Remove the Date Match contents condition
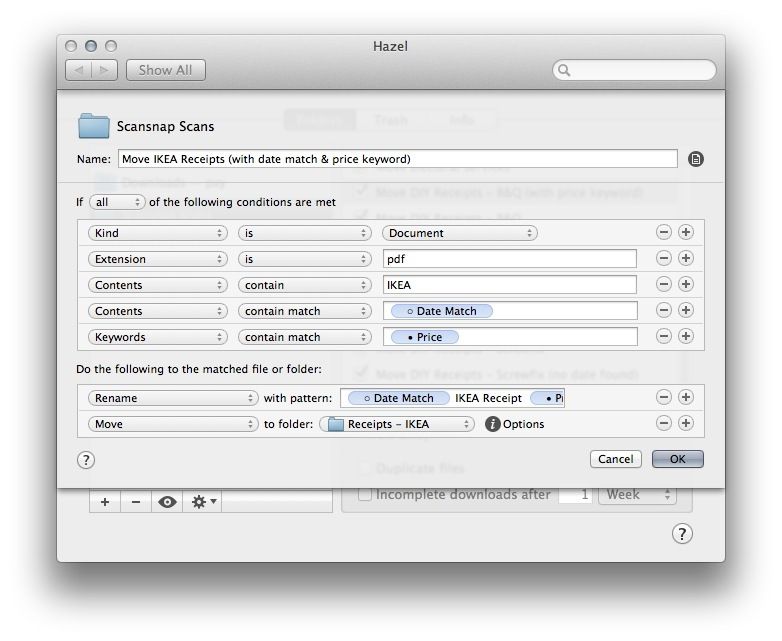The image size is (782, 641). pos(663,310)
